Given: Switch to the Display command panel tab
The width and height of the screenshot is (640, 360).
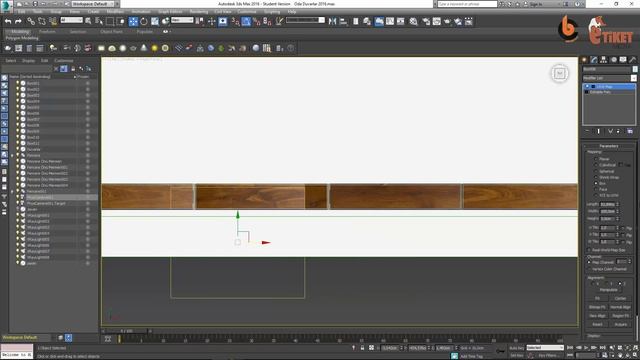Looking at the screenshot, I should (623, 60).
